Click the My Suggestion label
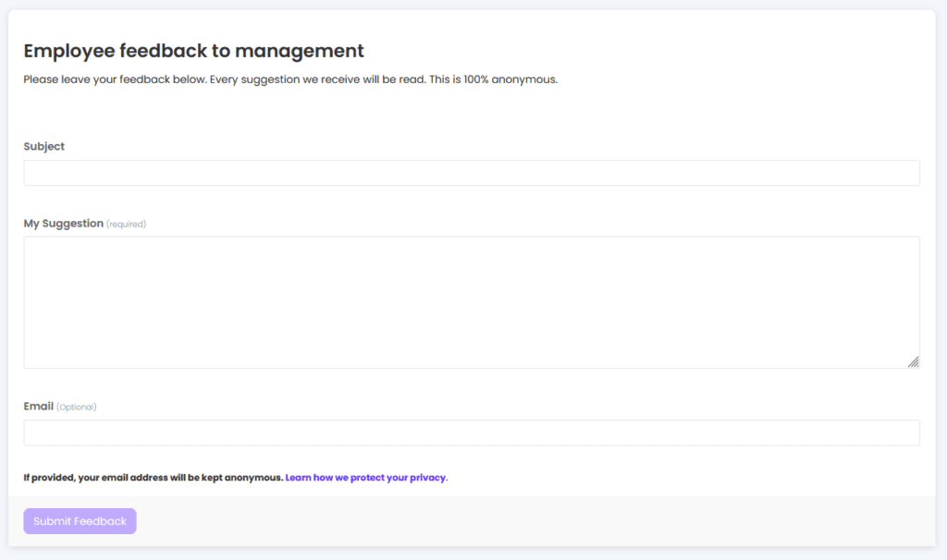This screenshot has width=947, height=560. [x=63, y=223]
